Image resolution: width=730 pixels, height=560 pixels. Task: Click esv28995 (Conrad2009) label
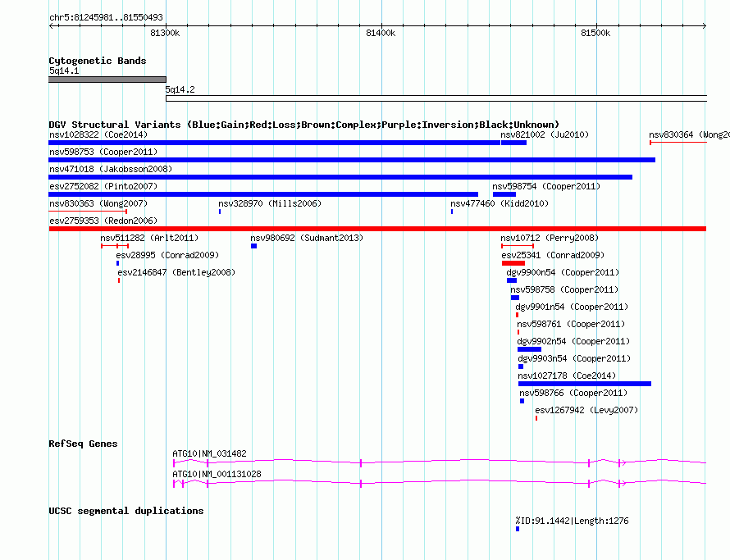point(167,255)
